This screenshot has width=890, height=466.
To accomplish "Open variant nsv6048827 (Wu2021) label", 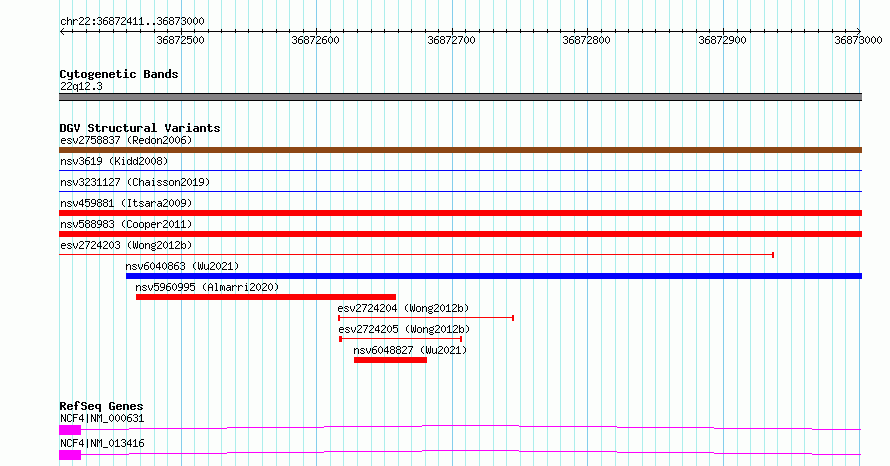I will pyautogui.click(x=410, y=350).
